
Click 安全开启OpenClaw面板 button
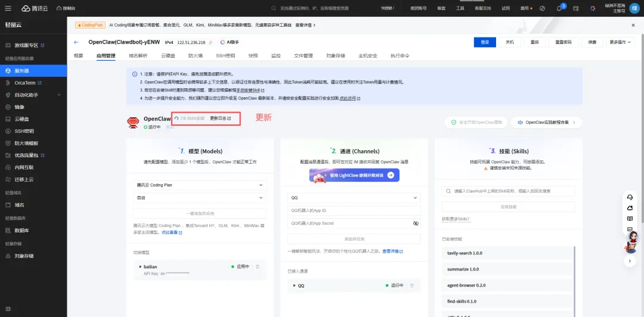(476, 122)
